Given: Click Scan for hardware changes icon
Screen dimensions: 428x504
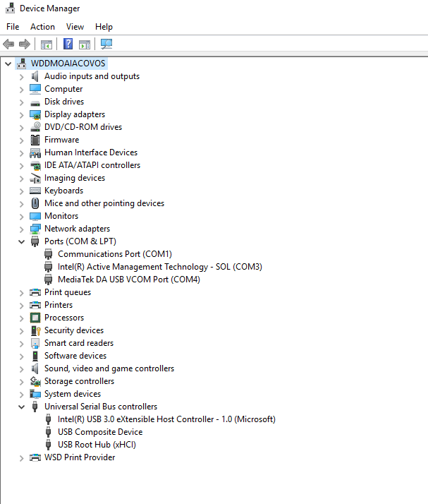Looking at the screenshot, I should (106, 44).
